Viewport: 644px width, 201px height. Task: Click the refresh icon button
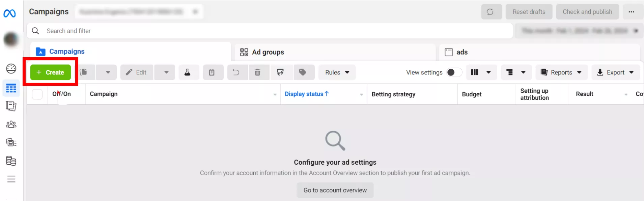492,12
